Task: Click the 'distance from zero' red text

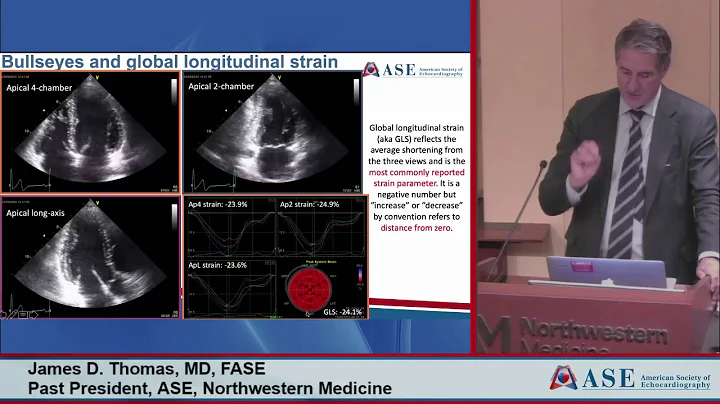Action: [x=416, y=228]
